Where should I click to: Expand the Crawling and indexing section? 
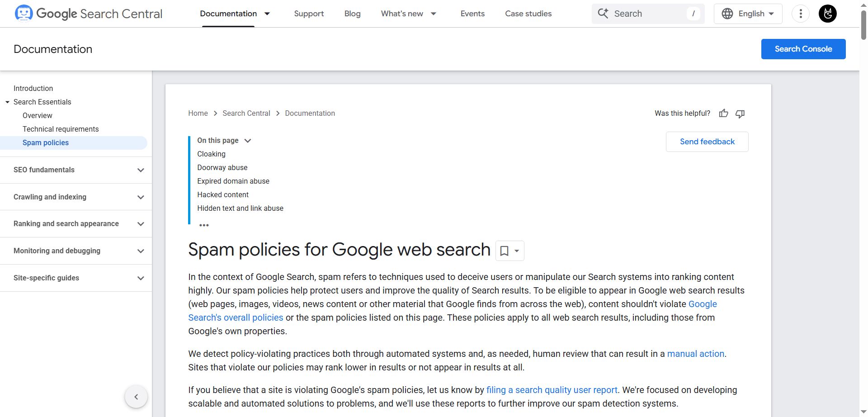click(x=141, y=197)
